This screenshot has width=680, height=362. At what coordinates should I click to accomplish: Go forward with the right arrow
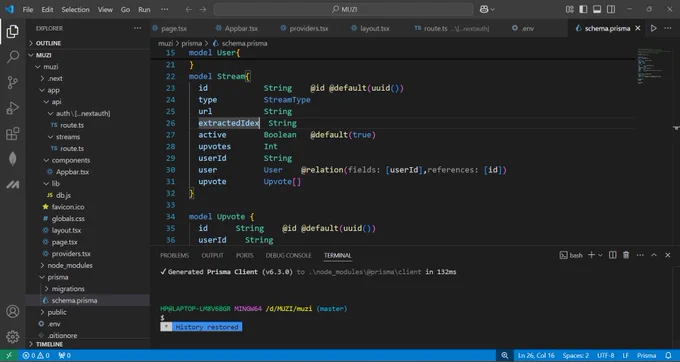[x=203, y=9]
